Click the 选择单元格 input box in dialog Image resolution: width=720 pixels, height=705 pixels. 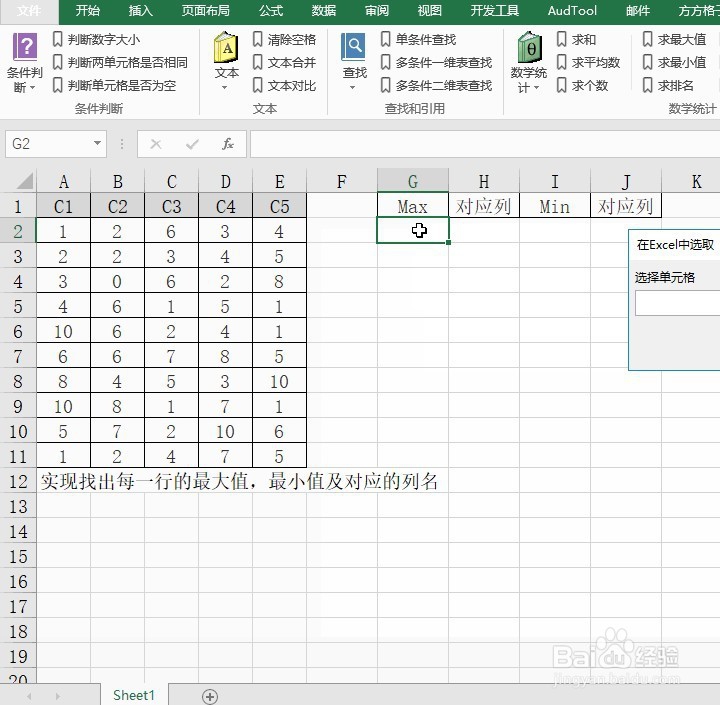[x=677, y=304]
